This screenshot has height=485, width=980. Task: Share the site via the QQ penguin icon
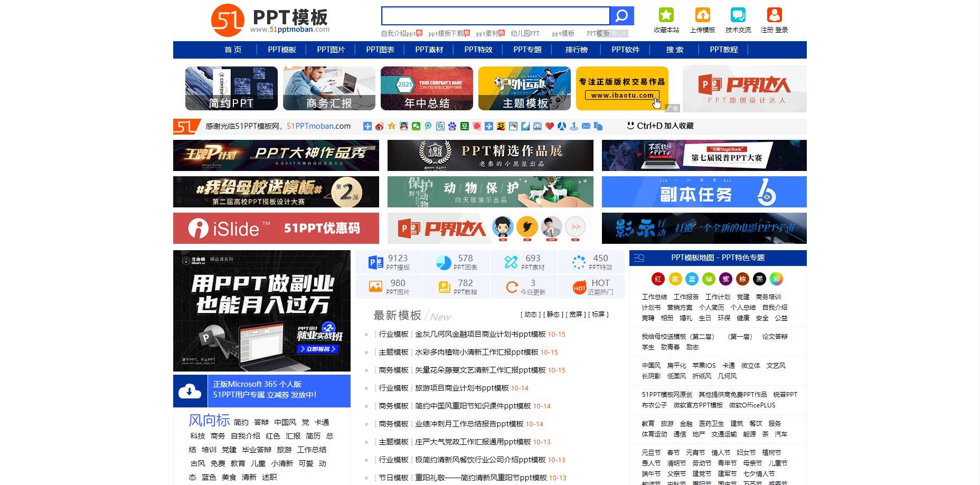click(403, 126)
